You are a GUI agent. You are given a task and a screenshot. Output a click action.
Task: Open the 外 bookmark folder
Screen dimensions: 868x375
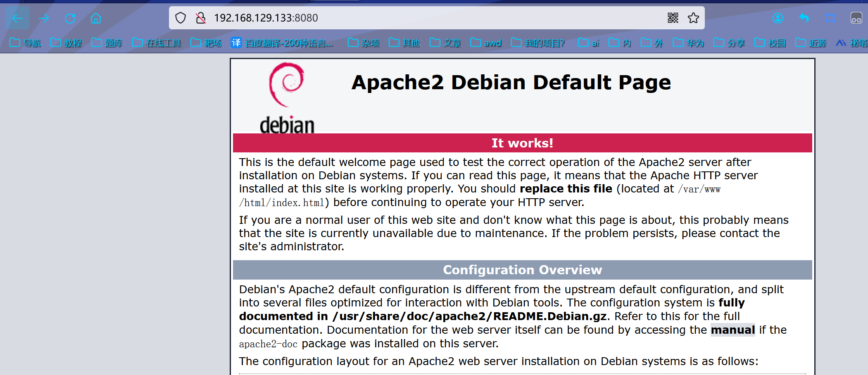pos(652,43)
